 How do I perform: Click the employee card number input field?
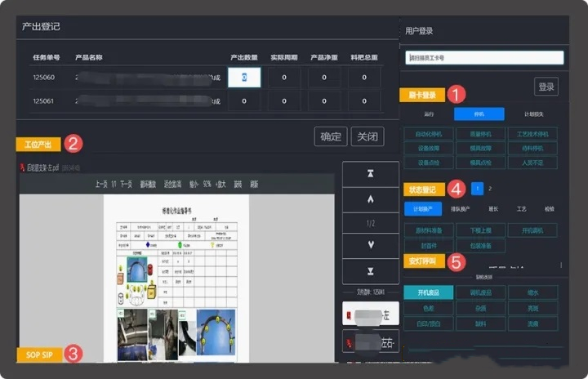point(484,58)
